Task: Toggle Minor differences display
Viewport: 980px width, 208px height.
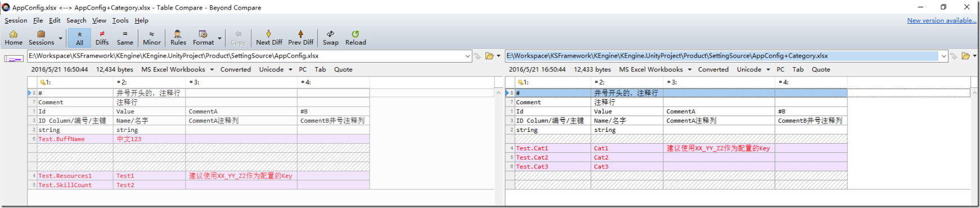Action: coord(151,38)
